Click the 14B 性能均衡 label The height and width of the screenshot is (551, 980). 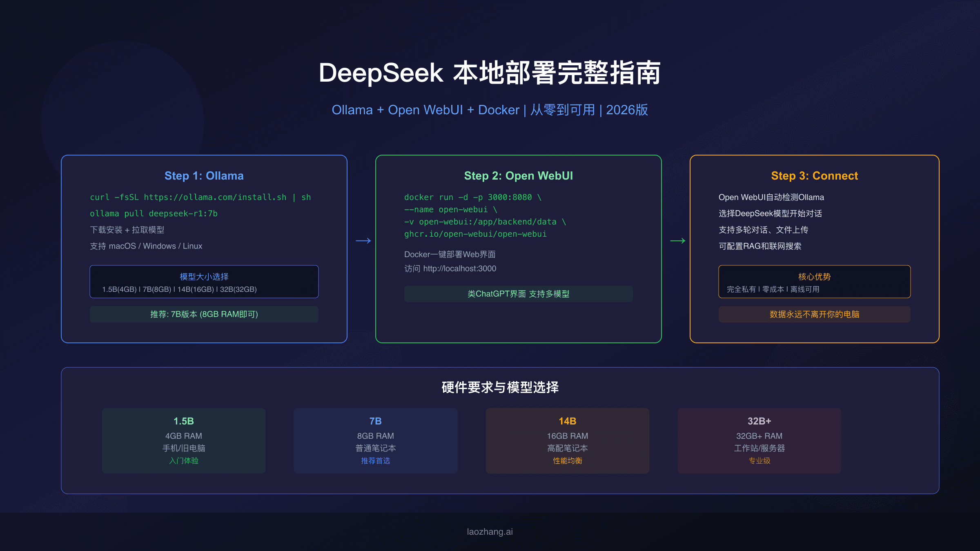tap(567, 460)
